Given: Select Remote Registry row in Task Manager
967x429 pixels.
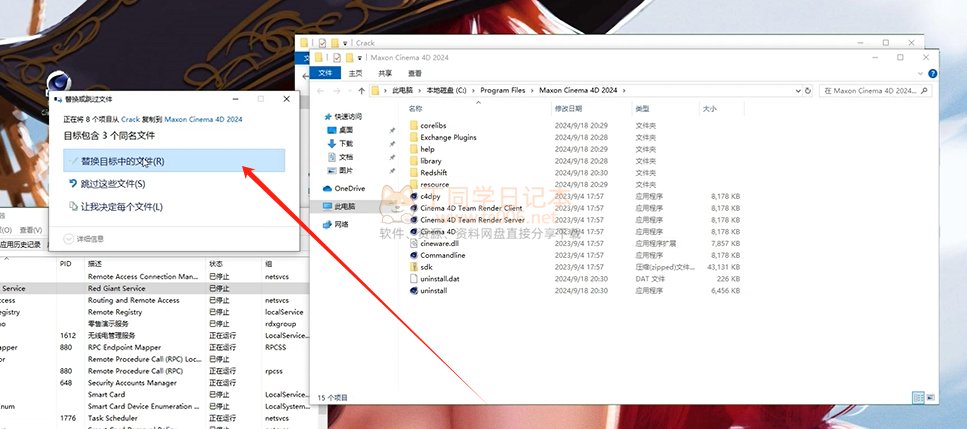Looking at the screenshot, I should [154, 312].
